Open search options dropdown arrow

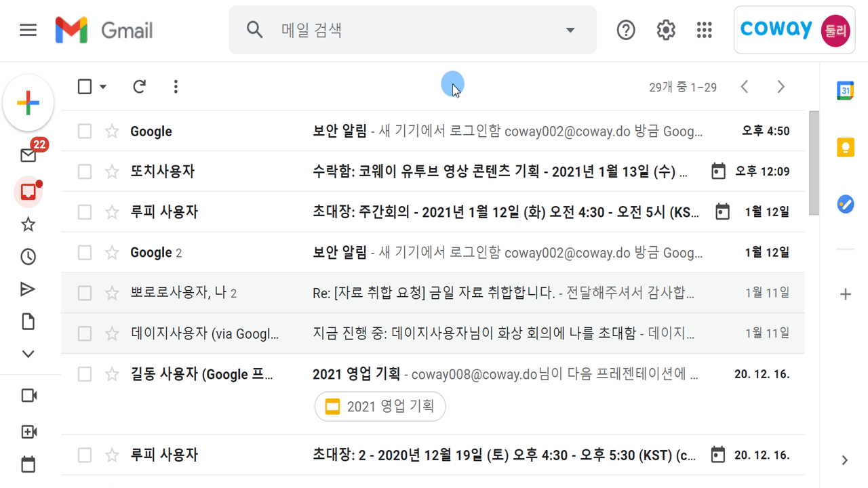coord(570,30)
